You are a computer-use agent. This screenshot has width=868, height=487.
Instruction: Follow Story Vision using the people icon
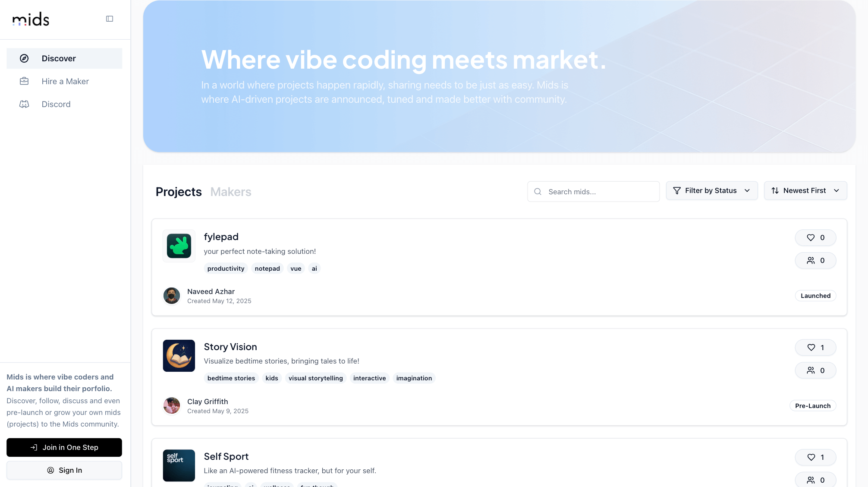click(x=815, y=370)
